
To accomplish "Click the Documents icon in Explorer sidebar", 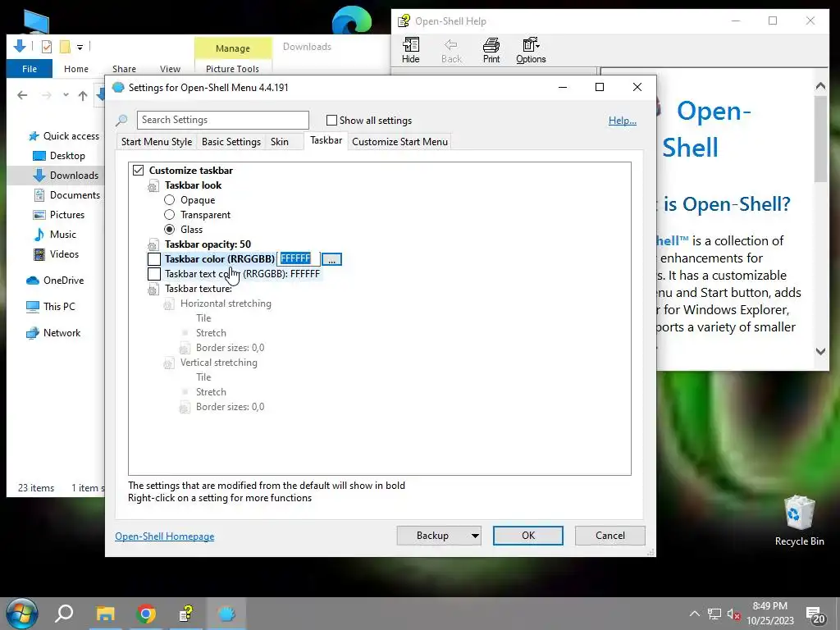I will pyautogui.click(x=39, y=195).
